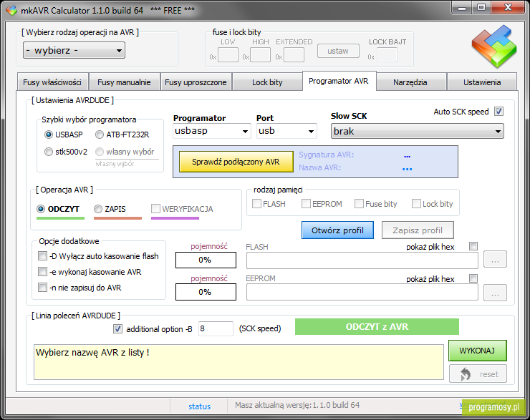Click the AVRDUDE command line text box

238,362
